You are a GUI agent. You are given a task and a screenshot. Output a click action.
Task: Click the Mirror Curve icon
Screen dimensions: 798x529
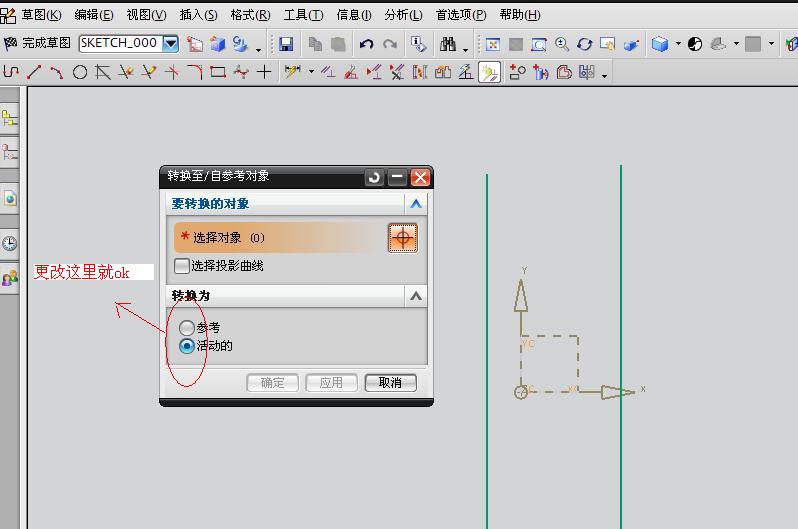(587, 72)
